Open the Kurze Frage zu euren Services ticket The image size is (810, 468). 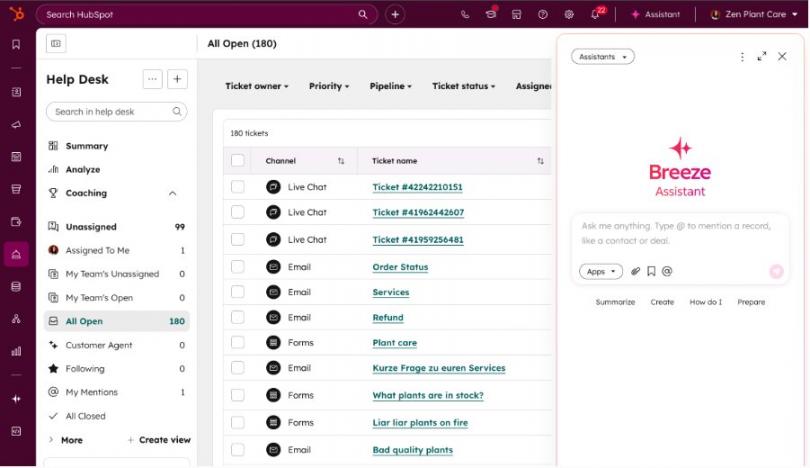[439, 368]
